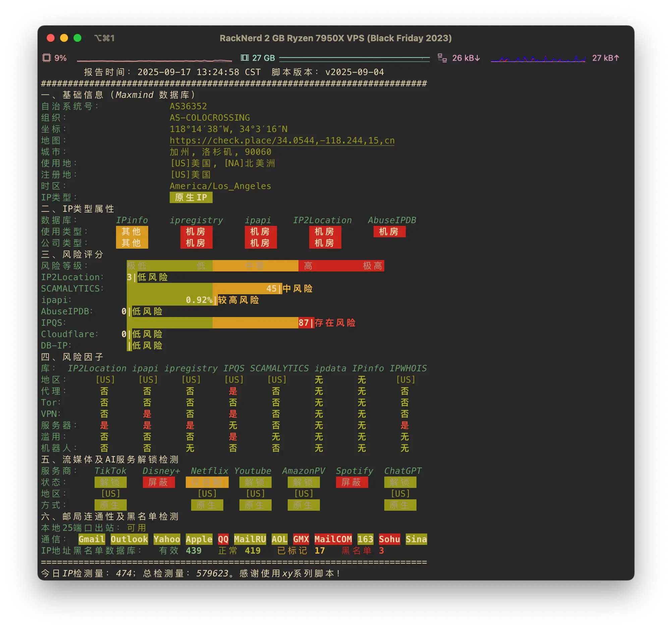The image size is (672, 630).
Task: Click the Apple mail badge
Action: (x=199, y=539)
